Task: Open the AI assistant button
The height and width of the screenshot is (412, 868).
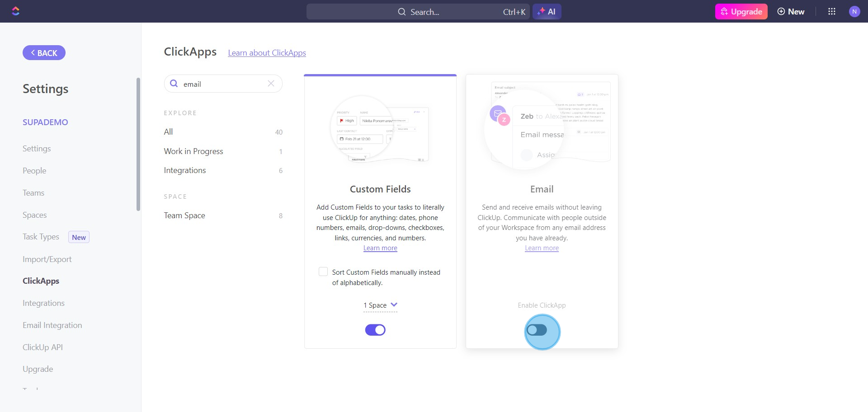Action: tap(547, 12)
